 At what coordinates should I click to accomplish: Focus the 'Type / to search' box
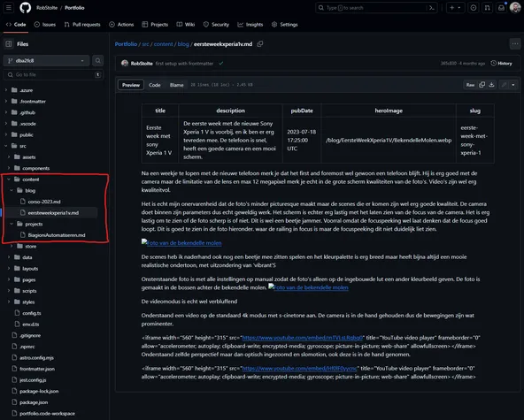pos(376,8)
